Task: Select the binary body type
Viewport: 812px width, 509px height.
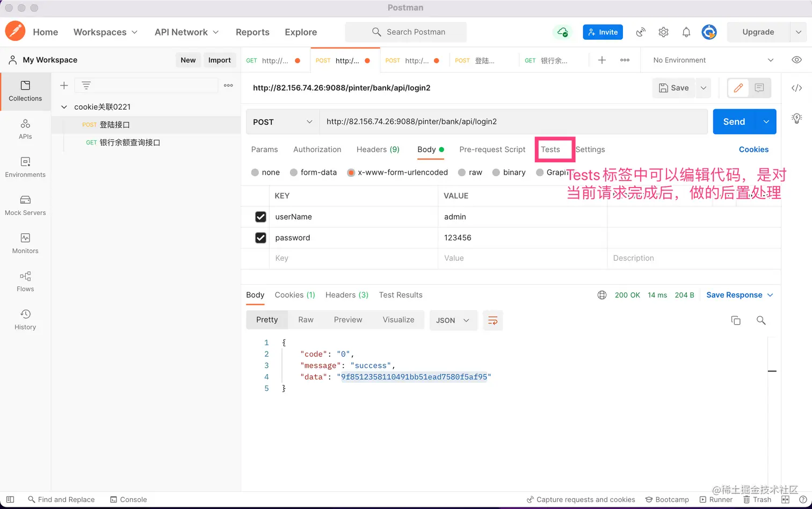Action: tap(496, 173)
